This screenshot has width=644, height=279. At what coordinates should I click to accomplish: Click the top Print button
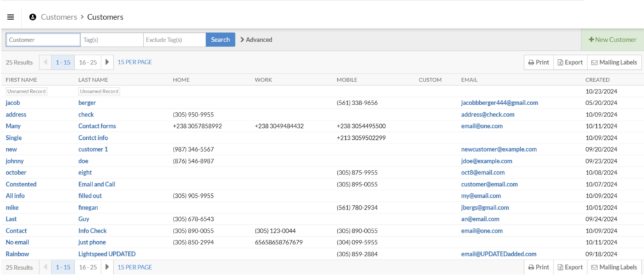click(x=538, y=62)
